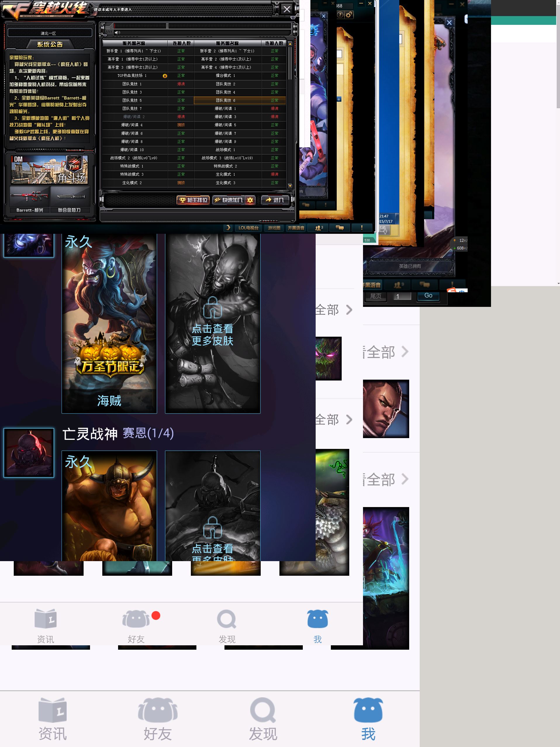Open 赛恩's 永久 skin card
The height and width of the screenshot is (747, 560).
(x=109, y=506)
